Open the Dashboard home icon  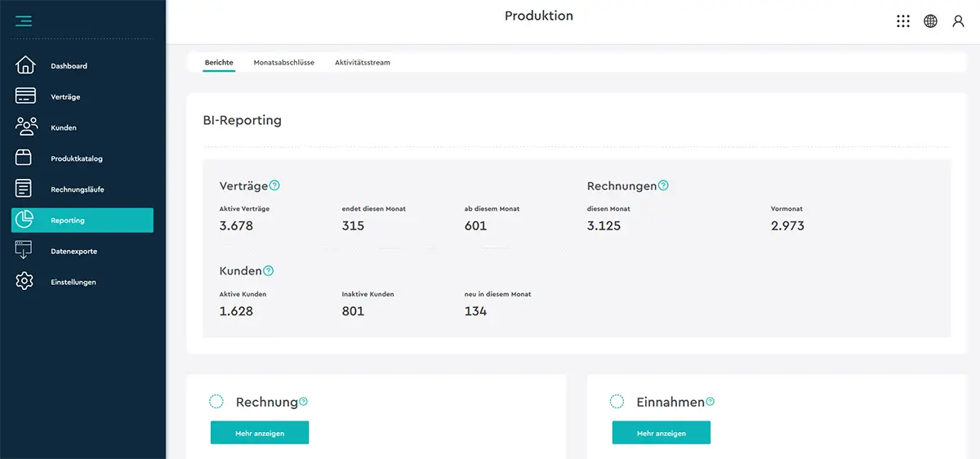(25, 65)
